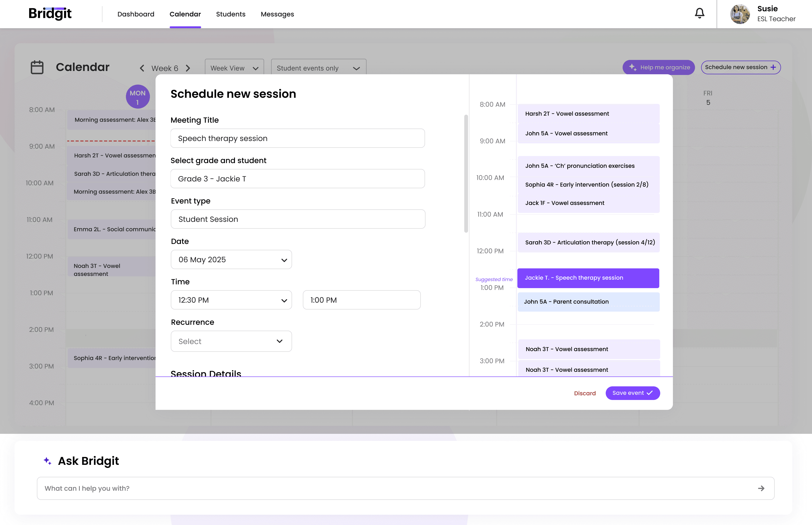Screen dimensions: 812x525
Task: Click the FRI 5 day header
Action: tap(708, 98)
